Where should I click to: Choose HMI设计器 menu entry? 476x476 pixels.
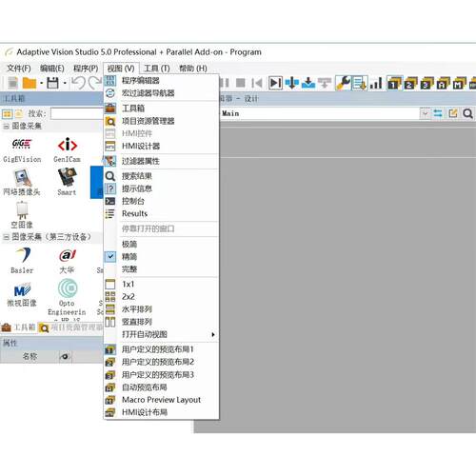(x=161, y=146)
